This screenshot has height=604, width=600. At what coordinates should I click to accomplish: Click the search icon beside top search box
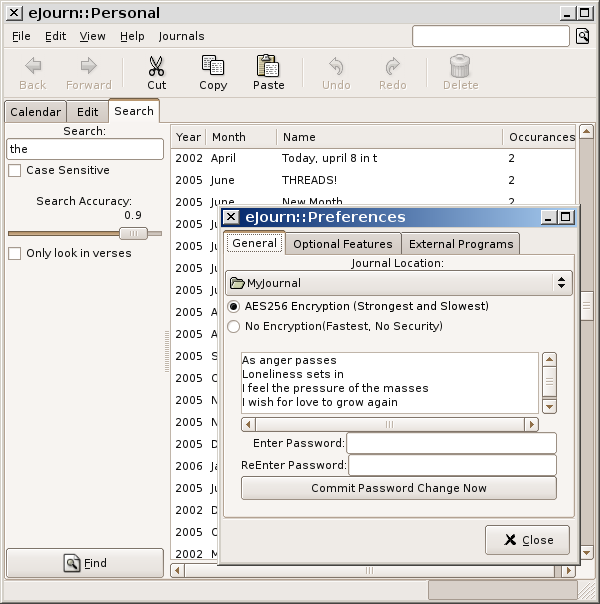click(x=583, y=36)
